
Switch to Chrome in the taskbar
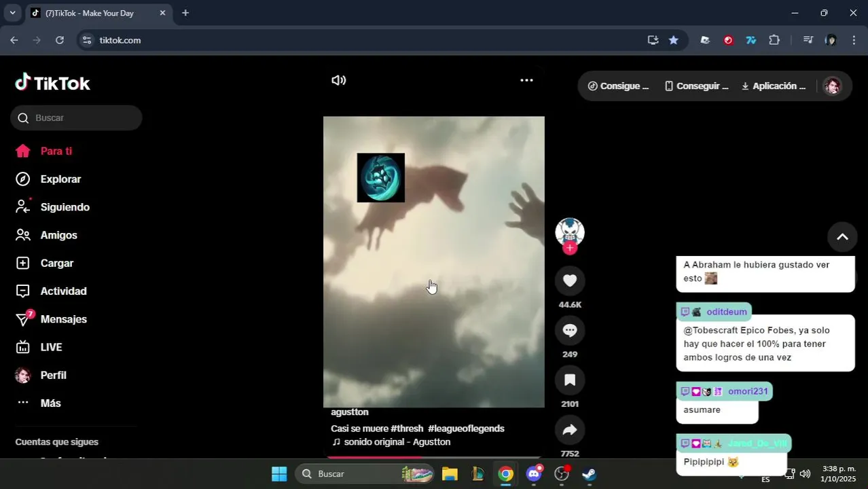pos(506,474)
